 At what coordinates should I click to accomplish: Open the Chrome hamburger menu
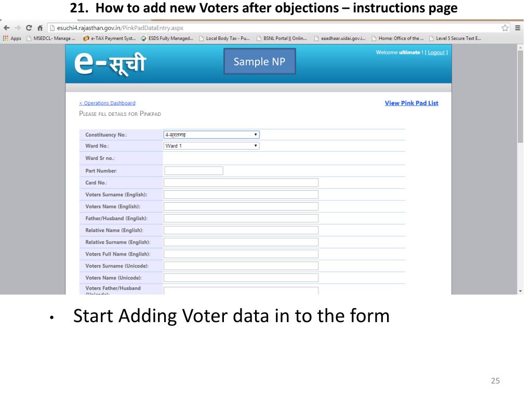[x=517, y=28]
